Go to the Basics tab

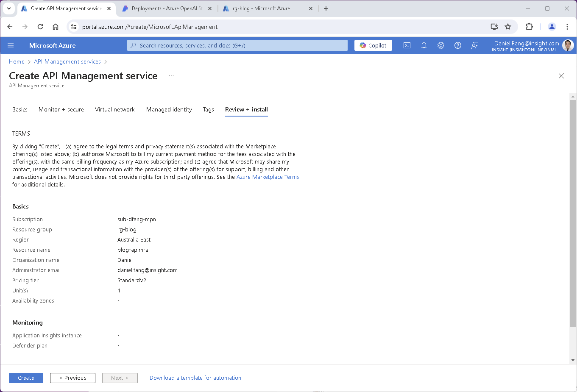pos(20,109)
